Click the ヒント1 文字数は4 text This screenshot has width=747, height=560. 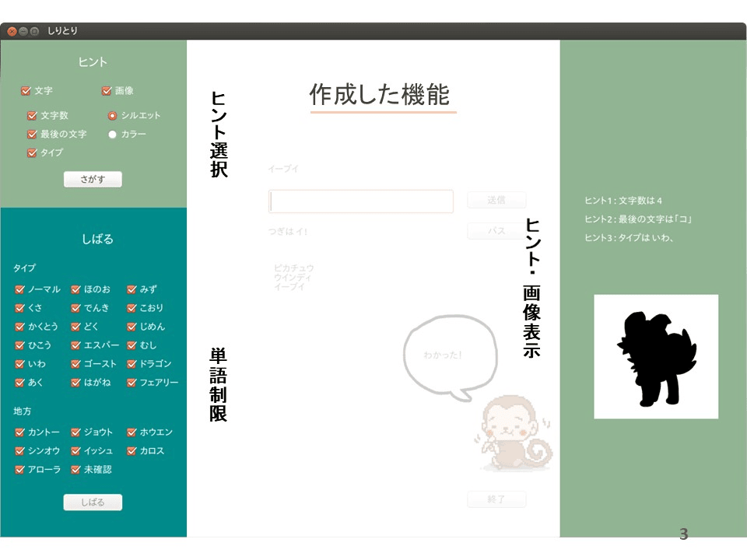[x=623, y=201]
